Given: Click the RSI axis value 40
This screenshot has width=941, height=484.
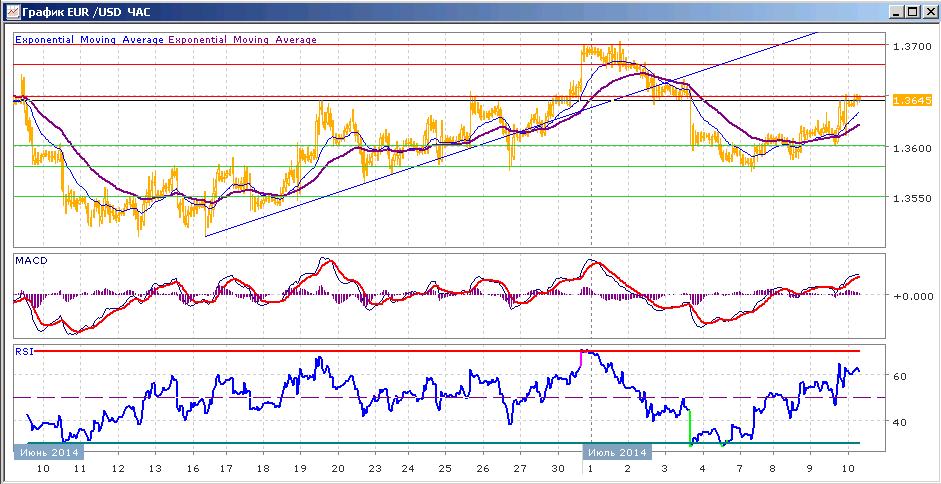Looking at the screenshot, I should pyautogui.click(x=900, y=422).
